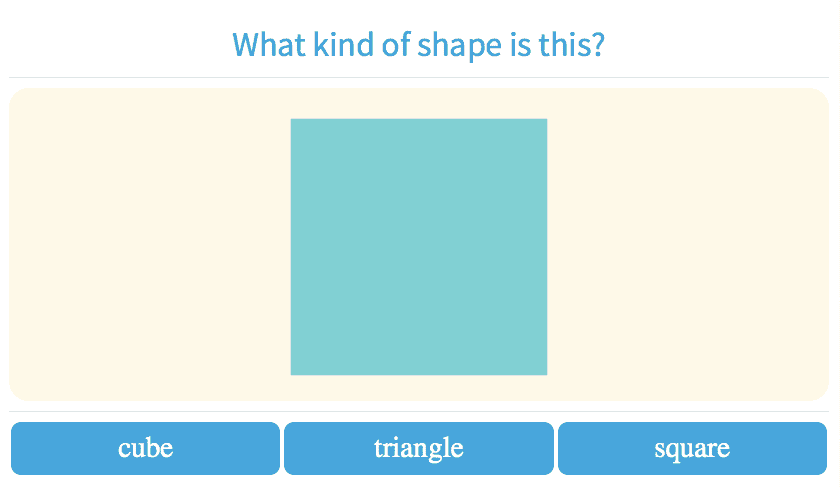Click the cream background panel

pyautogui.click(x=150, y=245)
